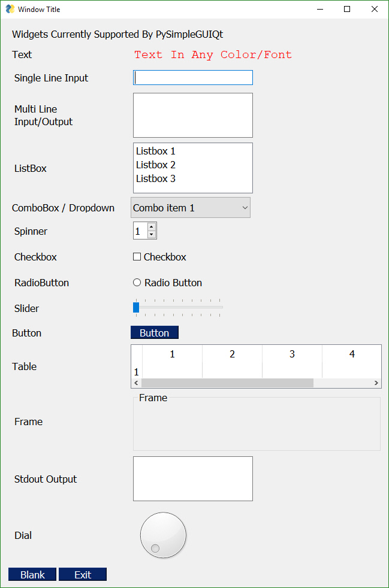Open the Combo item 1 dropdown
The height and width of the screenshot is (588, 389).
191,208
